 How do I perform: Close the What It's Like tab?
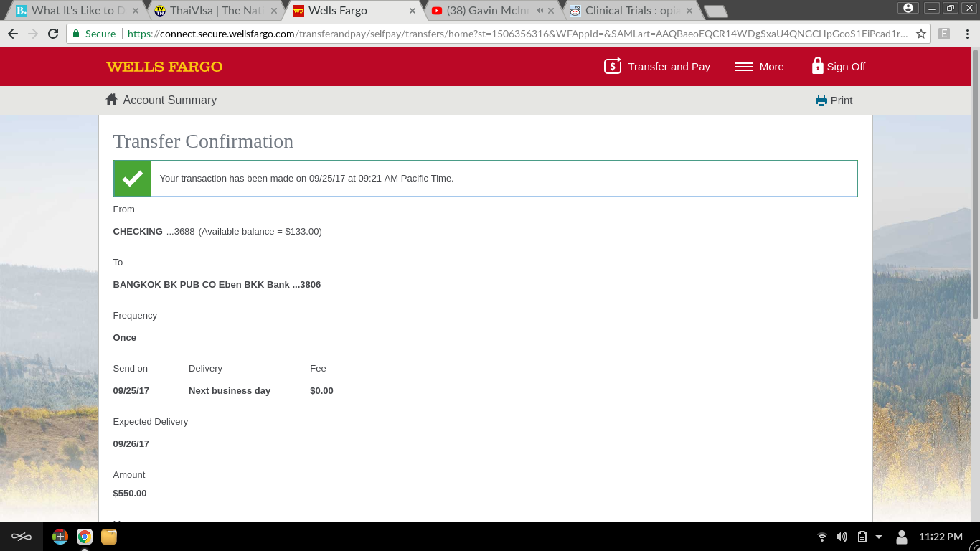(135, 11)
